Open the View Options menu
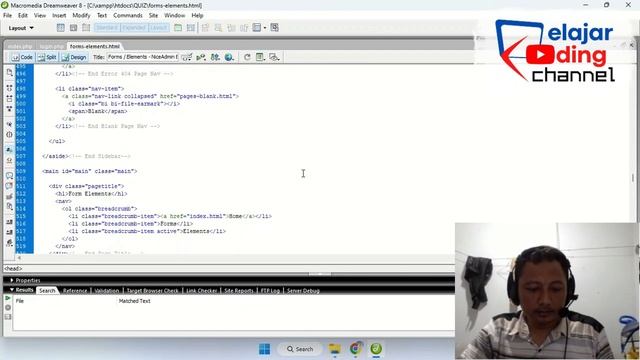Image resolution: width=640 pixels, height=360 pixels. [260, 57]
